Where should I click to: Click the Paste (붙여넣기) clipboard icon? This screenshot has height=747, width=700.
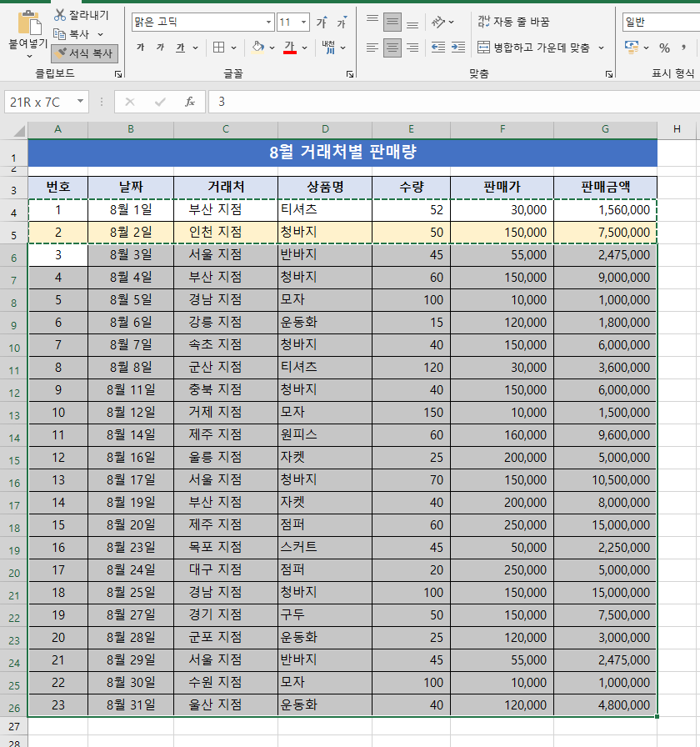pos(28,23)
